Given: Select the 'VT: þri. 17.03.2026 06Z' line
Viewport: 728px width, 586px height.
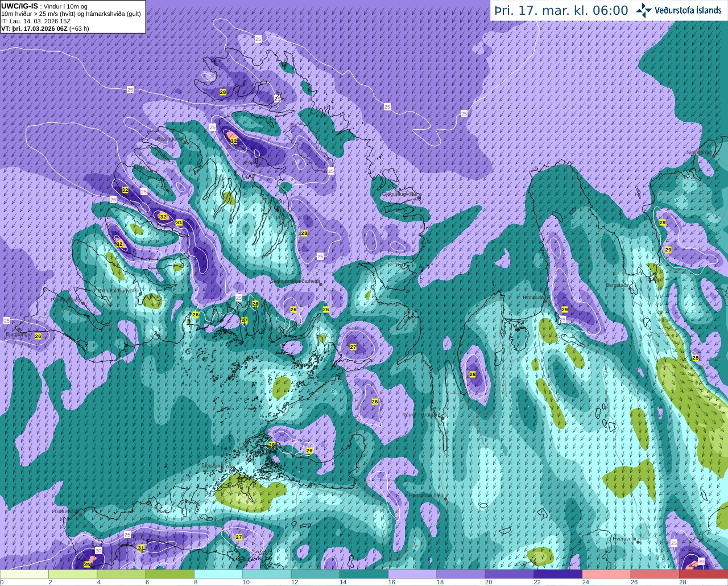Looking at the screenshot, I should point(34,28).
